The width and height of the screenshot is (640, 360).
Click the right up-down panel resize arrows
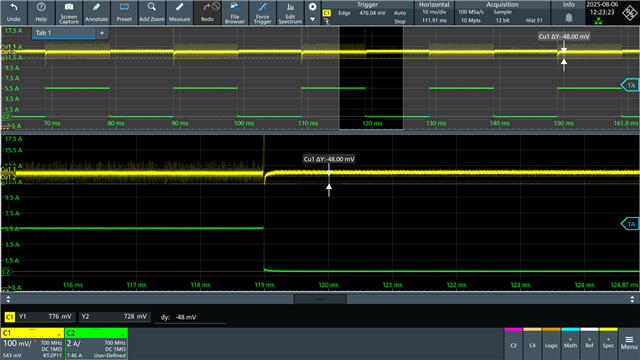tap(632, 299)
